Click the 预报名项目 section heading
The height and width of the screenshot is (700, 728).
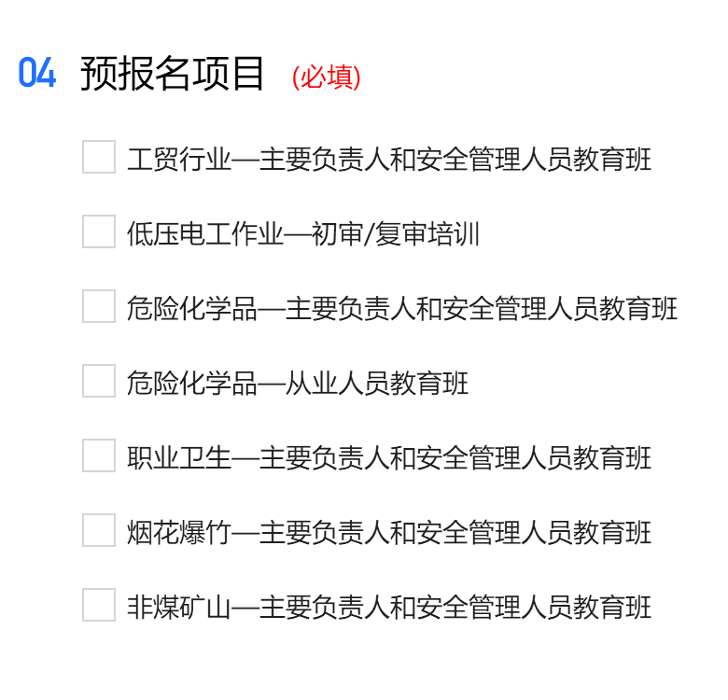click(173, 74)
